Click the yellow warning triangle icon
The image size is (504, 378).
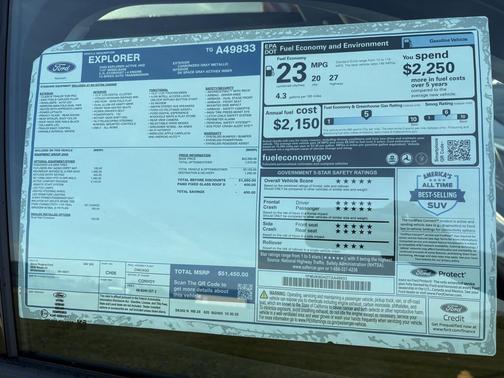pyautogui.click(x=264, y=295)
